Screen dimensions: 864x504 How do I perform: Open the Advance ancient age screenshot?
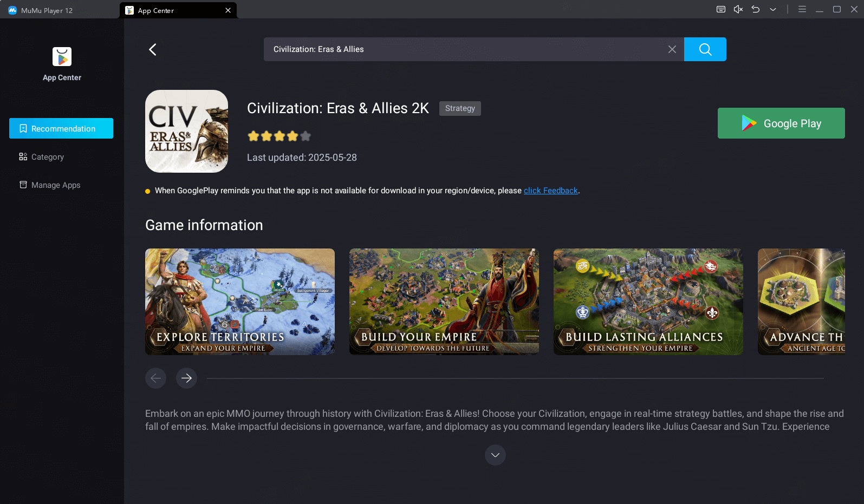coord(801,302)
